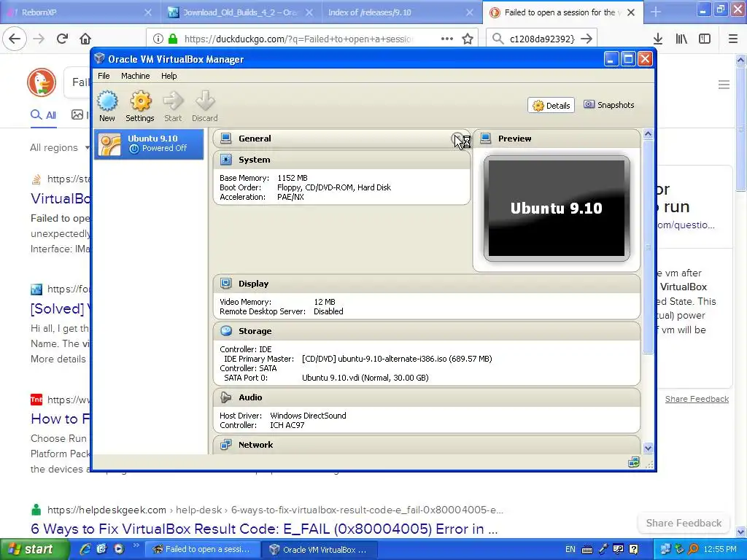Open the 6 Ways to Fix VirtualBox result link
The height and width of the screenshot is (560, 747).
pos(264,529)
